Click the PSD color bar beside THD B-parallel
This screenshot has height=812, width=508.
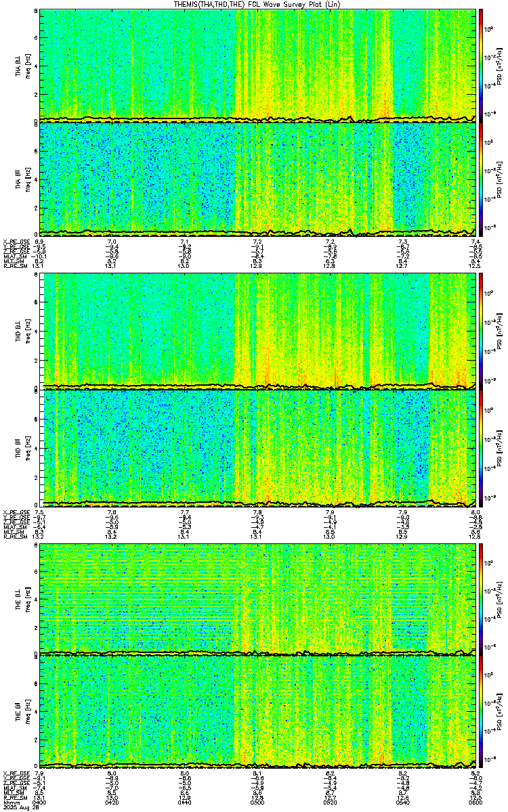pyautogui.click(x=481, y=447)
